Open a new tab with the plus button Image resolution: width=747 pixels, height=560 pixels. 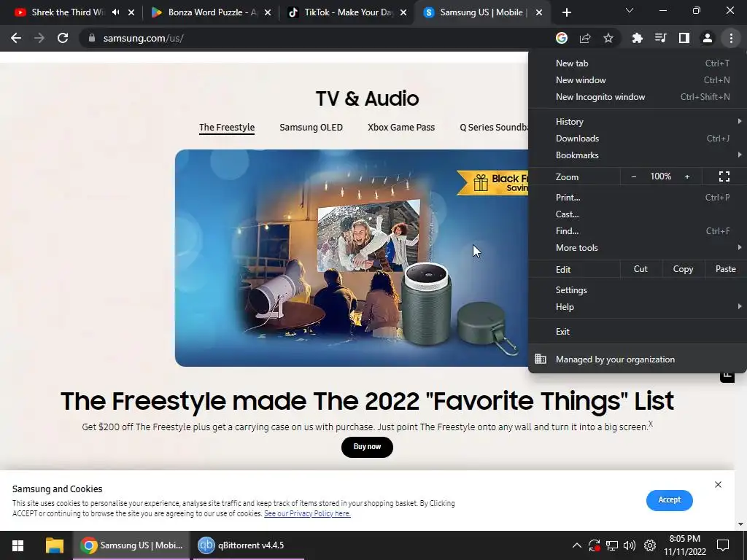tap(566, 12)
